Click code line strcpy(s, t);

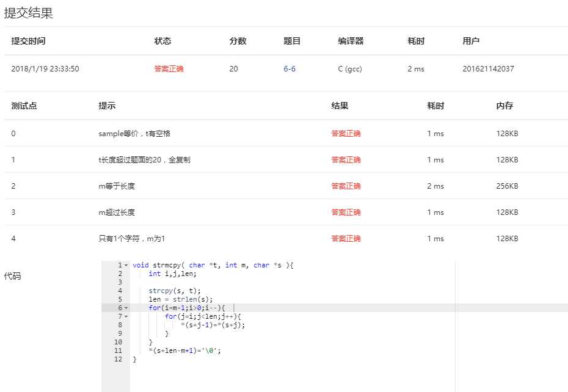point(174,291)
